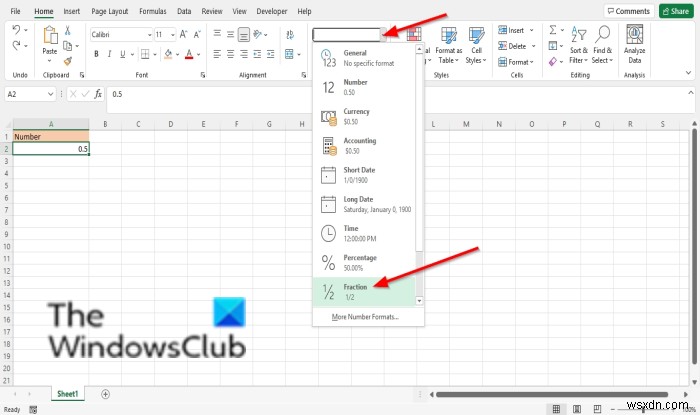Click the Font Color red A icon
Viewport: 700px width, 415px height.
pos(189,54)
